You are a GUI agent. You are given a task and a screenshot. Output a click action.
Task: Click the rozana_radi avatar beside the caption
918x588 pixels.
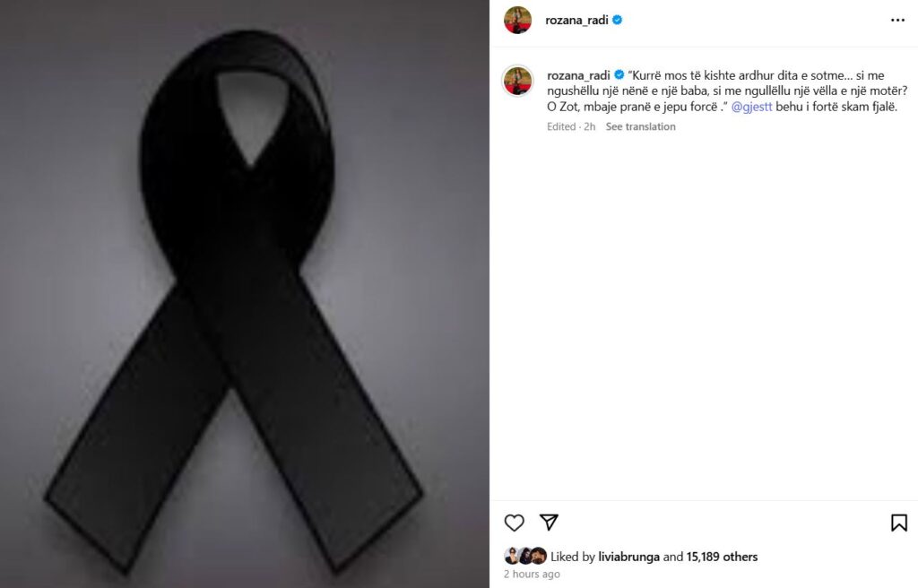517,81
